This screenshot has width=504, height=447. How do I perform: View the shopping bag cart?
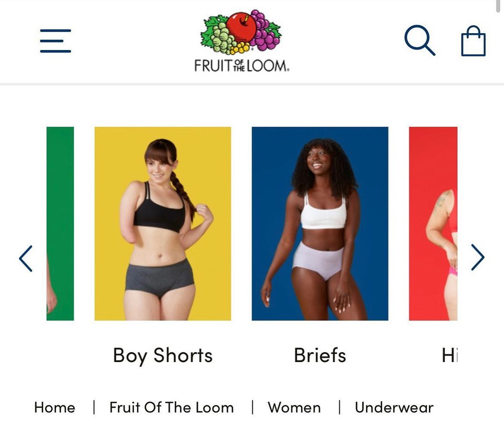[473, 41]
